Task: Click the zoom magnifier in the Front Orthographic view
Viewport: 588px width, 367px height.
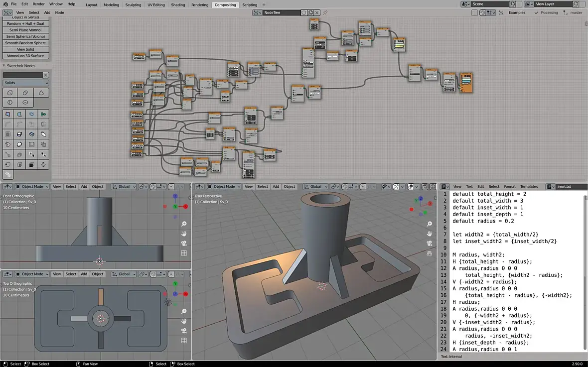Action: 184,224
